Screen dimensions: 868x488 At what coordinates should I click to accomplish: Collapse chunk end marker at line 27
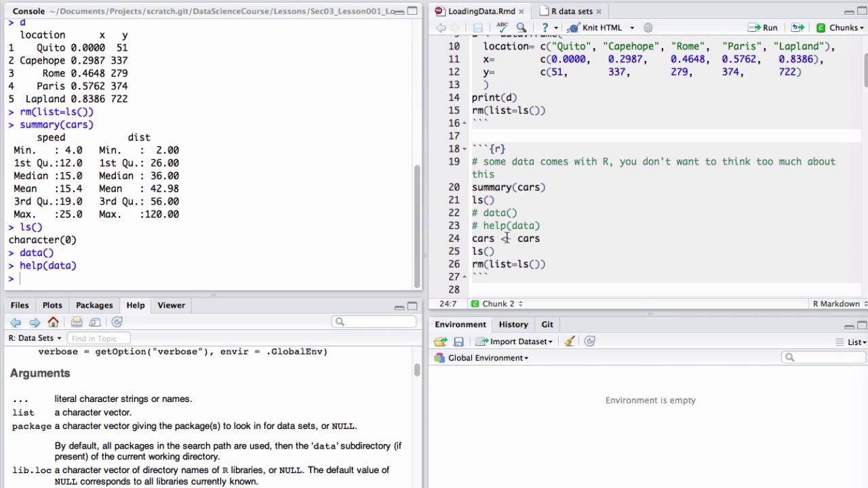(465, 277)
